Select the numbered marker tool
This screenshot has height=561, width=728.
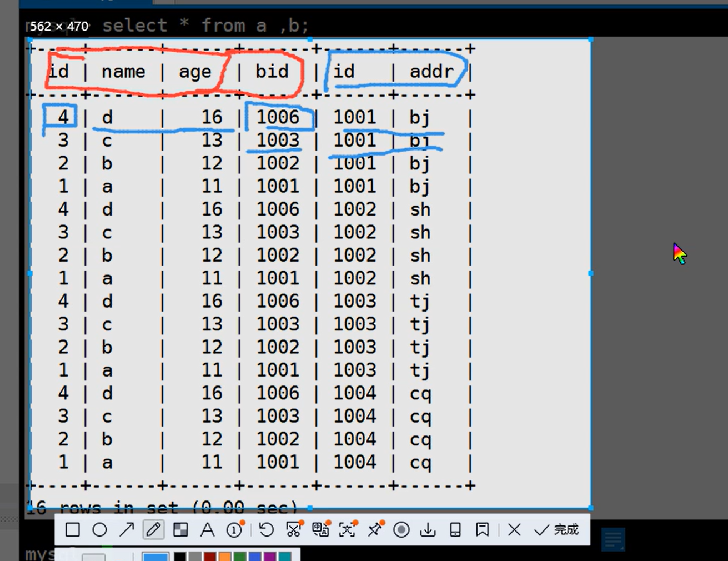click(x=235, y=529)
